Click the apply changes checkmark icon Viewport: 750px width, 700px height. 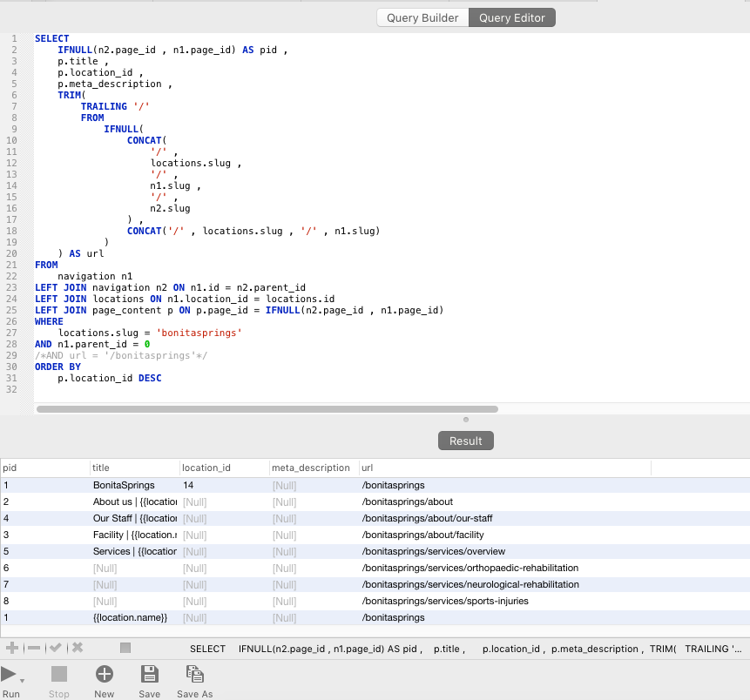[56, 648]
